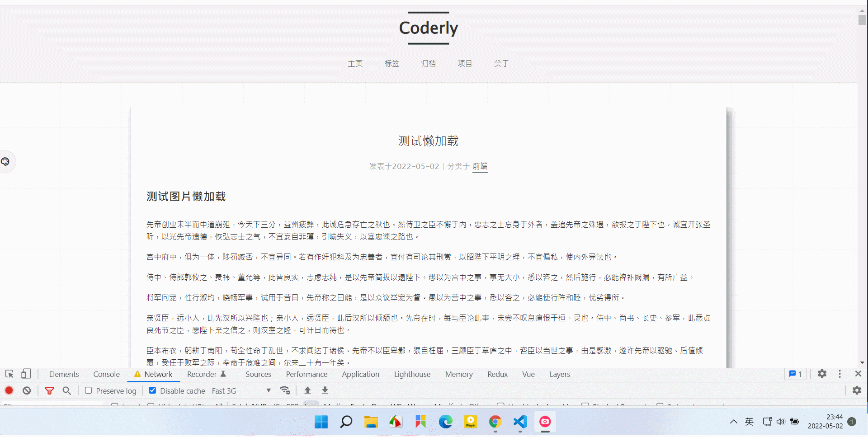Open Windows taskbar search
Image resolution: width=868 pixels, height=437 pixels.
click(x=346, y=422)
